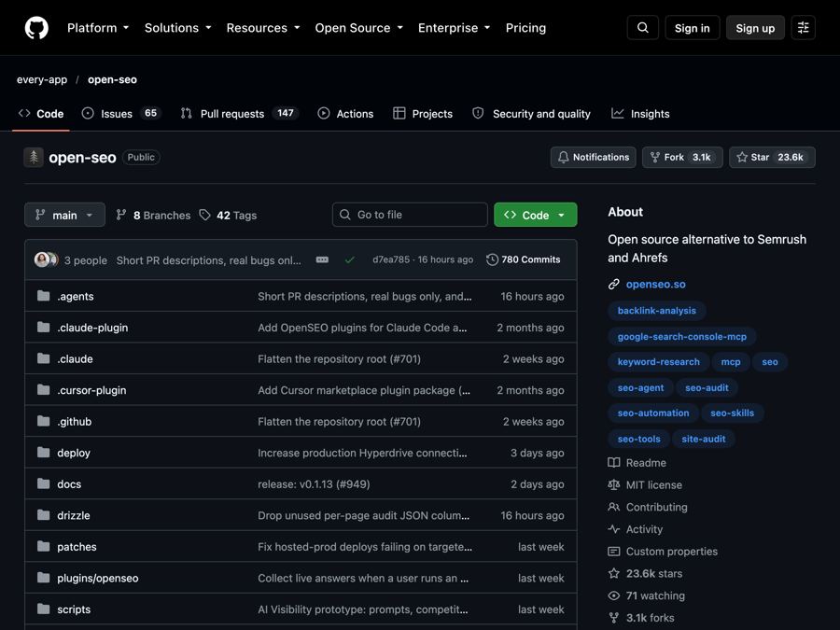Select the google-search-console-mcp topic tag
Screen dimensions: 840x630
tap(682, 336)
